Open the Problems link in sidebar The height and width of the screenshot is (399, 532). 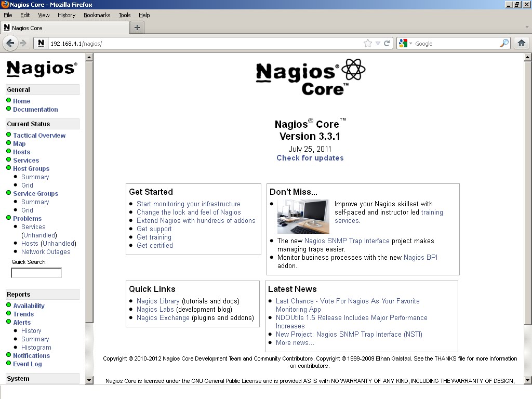pos(28,219)
